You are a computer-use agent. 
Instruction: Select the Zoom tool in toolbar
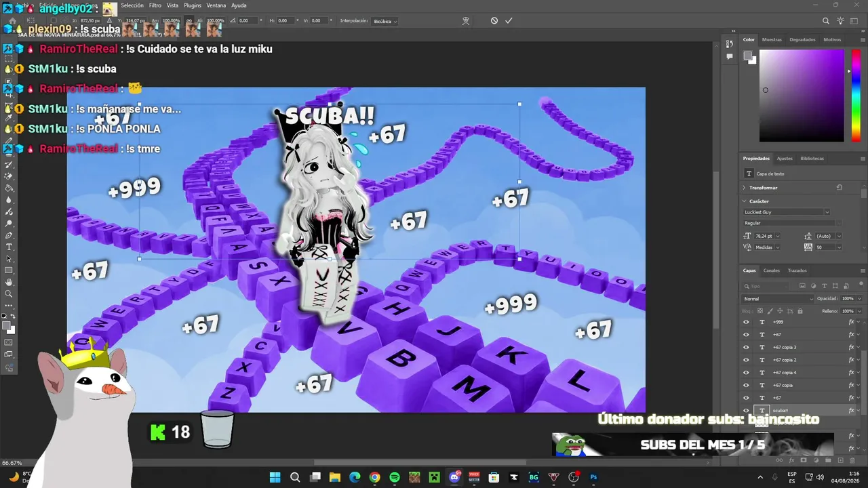click(9, 293)
